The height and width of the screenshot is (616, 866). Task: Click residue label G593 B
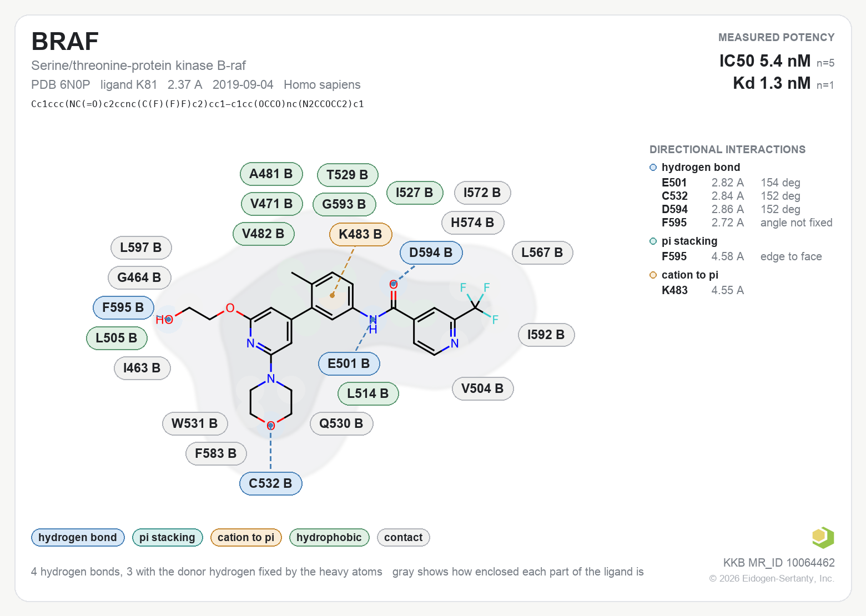[345, 205]
